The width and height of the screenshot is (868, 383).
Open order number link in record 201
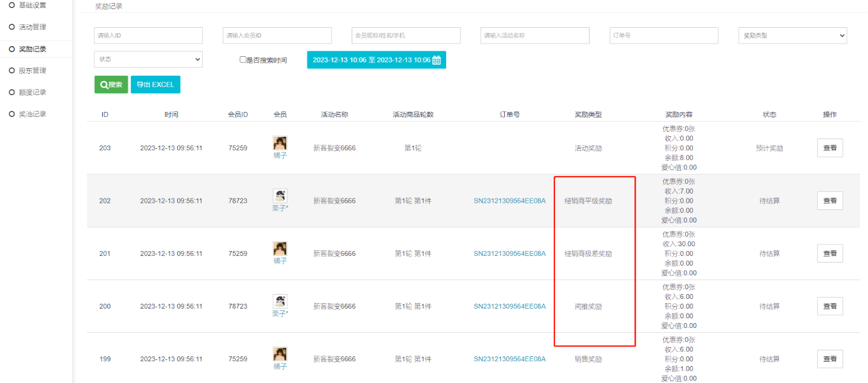click(x=509, y=254)
